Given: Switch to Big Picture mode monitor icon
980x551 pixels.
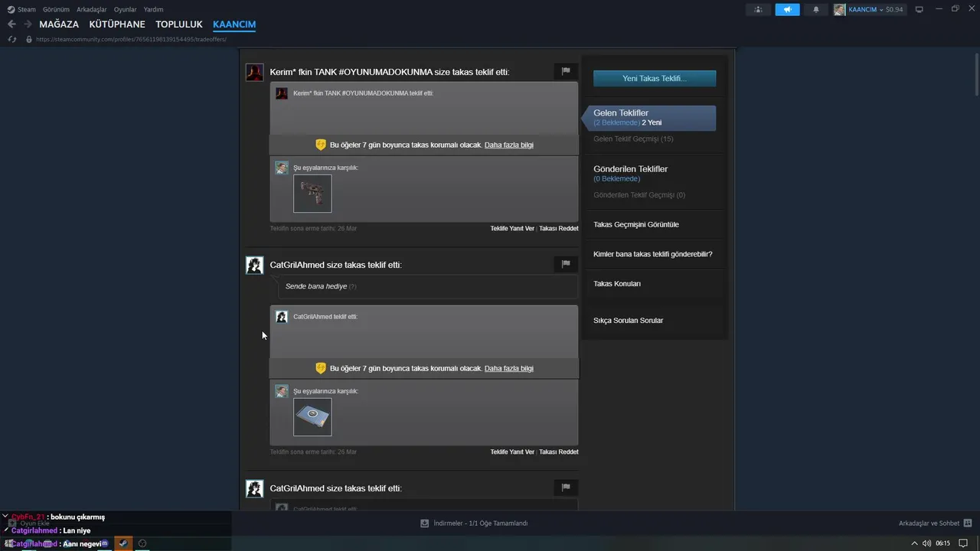Looking at the screenshot, I should click(x=920, y=9).
